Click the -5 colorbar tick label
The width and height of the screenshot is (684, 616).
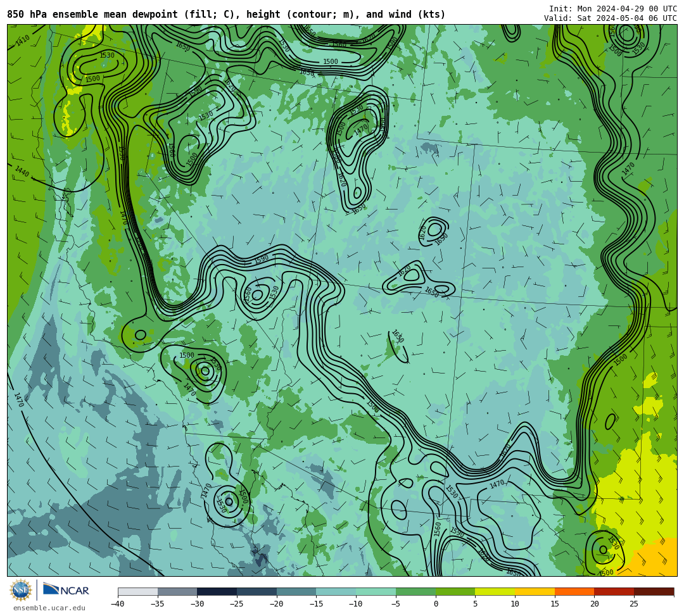[395, 604]
